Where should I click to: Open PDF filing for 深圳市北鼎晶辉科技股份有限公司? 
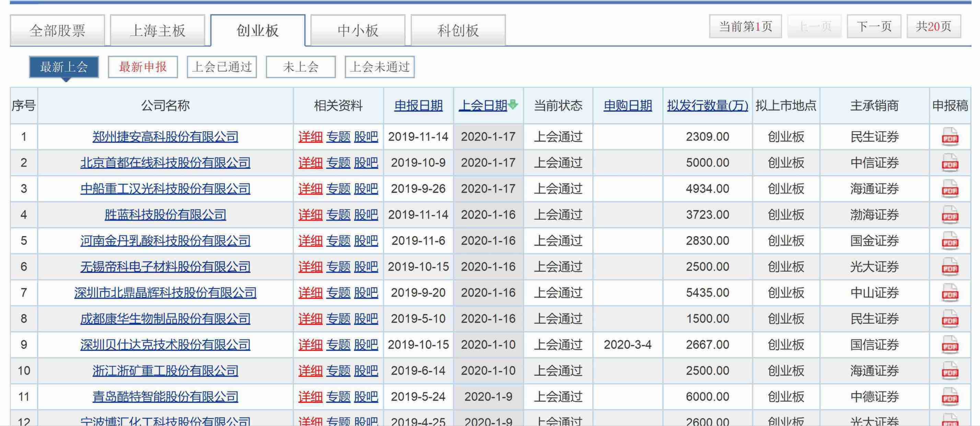click(949, 293)
